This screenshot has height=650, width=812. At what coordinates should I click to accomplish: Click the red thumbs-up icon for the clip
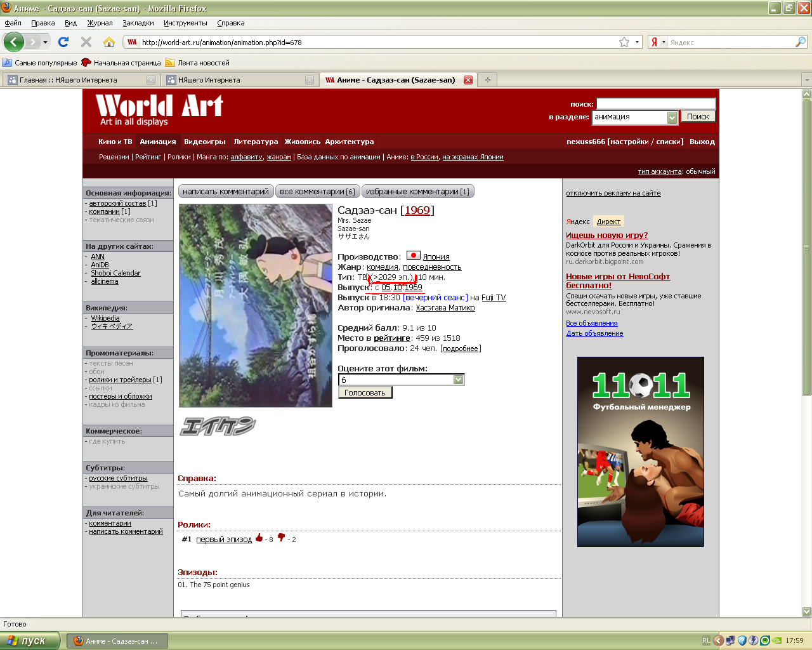tap(259, 538)
